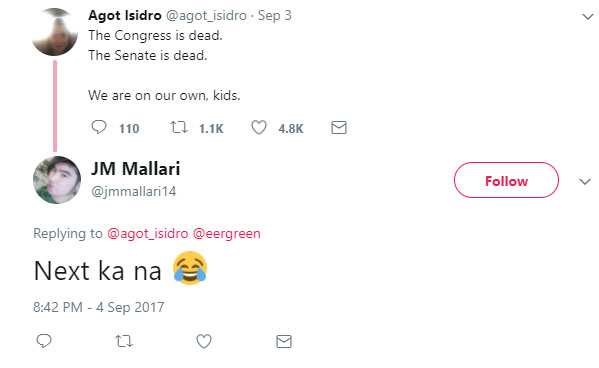View Agot Isidro's profile picture

[x=55, y=32]
